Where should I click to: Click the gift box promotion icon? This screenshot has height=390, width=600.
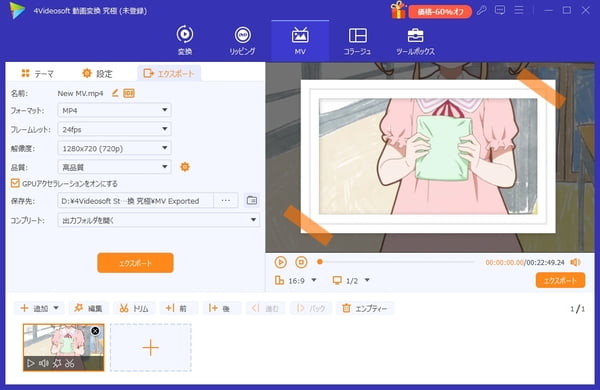coord(398,10)
